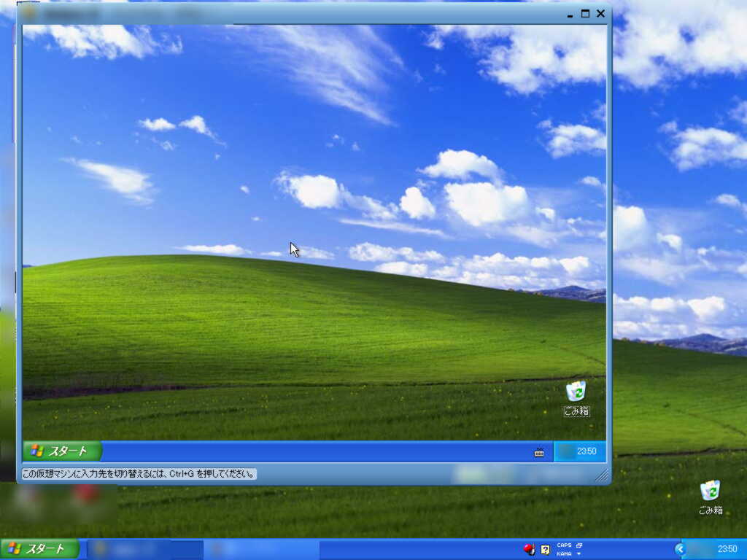
Task: Close the virtual machine window
Action: [601, 14]
